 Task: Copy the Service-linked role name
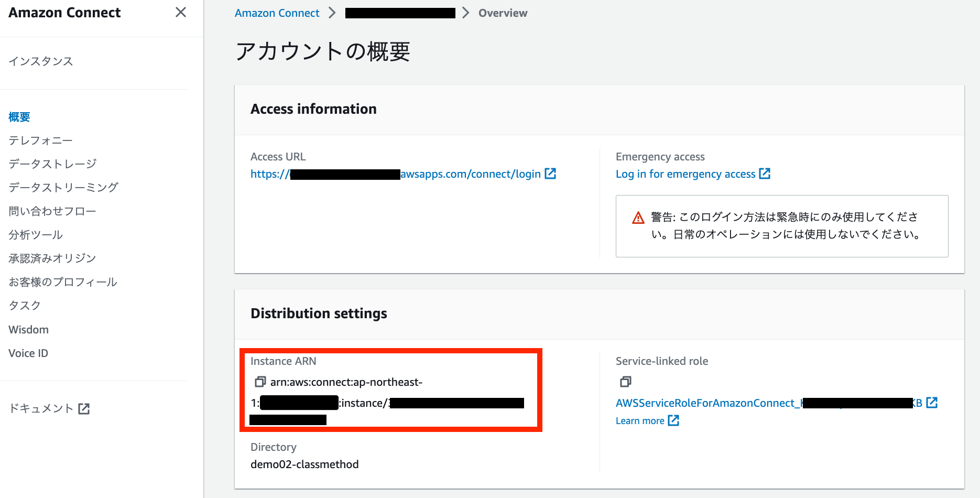tap(625, 382)
